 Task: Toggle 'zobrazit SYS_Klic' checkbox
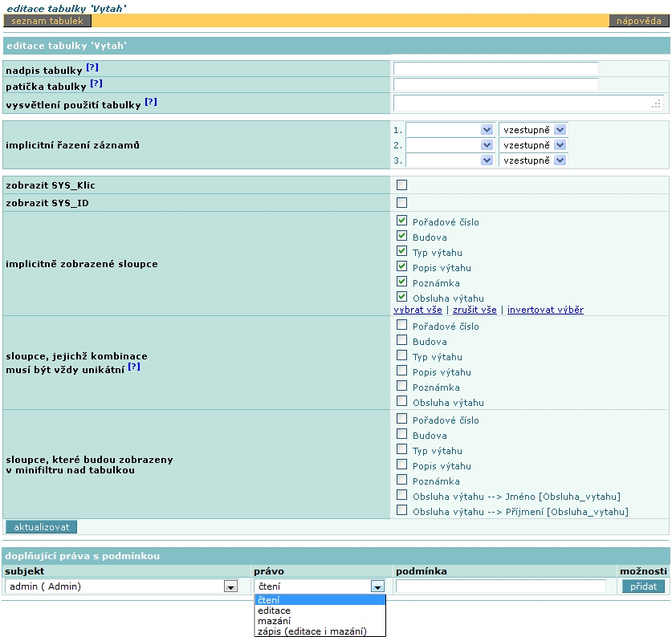(401, 185)
